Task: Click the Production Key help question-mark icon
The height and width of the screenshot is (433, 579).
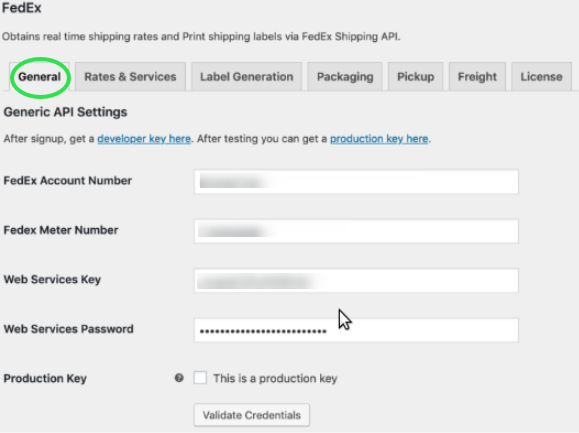Action: 179,378
